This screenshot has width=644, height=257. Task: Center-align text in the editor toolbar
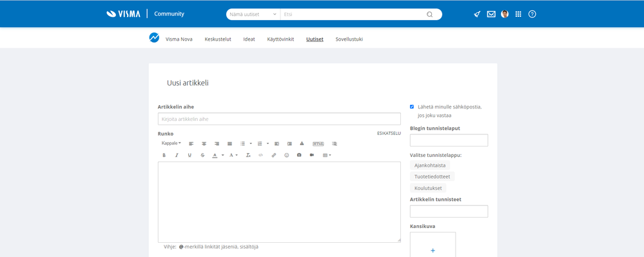click(x=204, y=143)
